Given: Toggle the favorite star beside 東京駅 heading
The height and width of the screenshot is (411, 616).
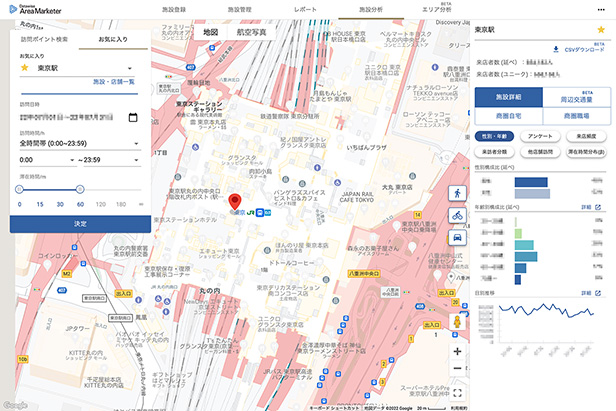Looking at the screenshot, I should coord(601,29).
